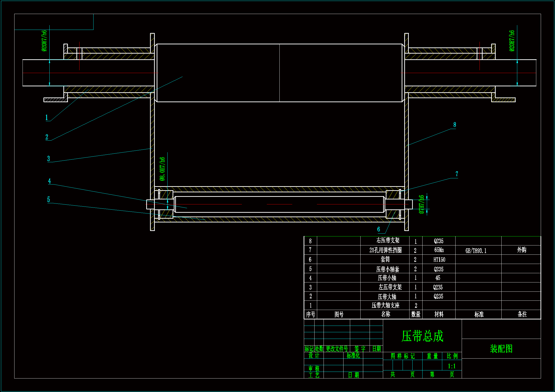The image size is (555, 392).
Task: Click the Ø8.0H7/h6 dimension text
Action: point(162,169)
